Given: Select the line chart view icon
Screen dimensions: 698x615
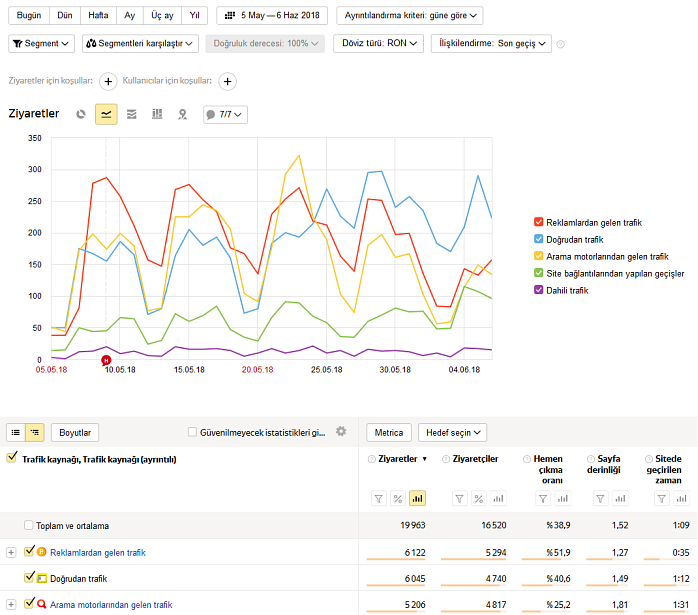Looking at the screenshot, I should [x=106, y=114].
